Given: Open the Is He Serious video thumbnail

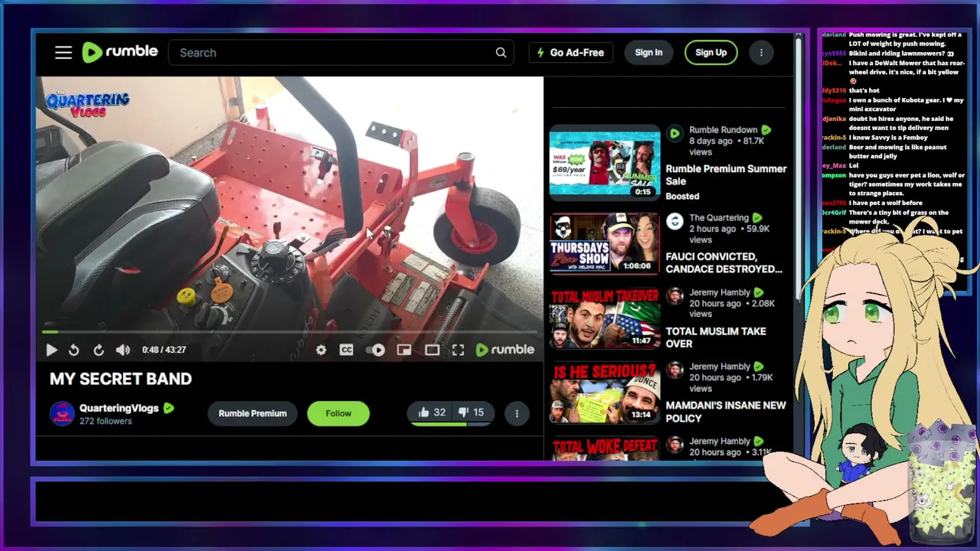Looking at the screenshot, I should [x=604, y=393].
